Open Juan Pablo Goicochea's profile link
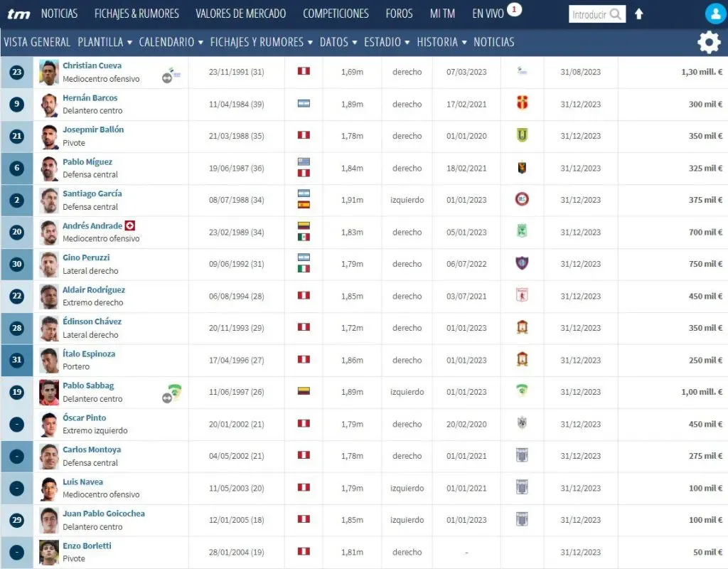 click(x=103, y=514)
